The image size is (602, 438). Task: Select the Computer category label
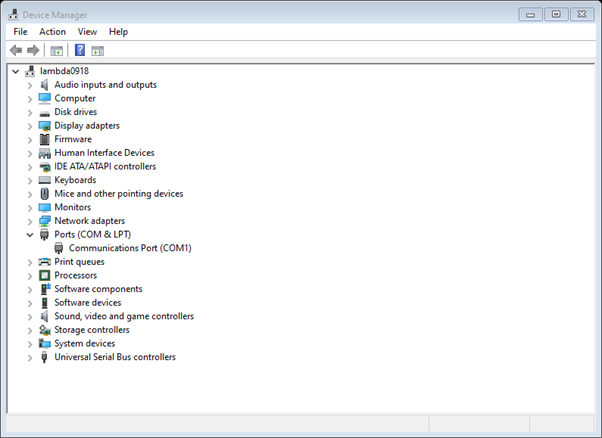pyautogui.click(x=75, y=98)
